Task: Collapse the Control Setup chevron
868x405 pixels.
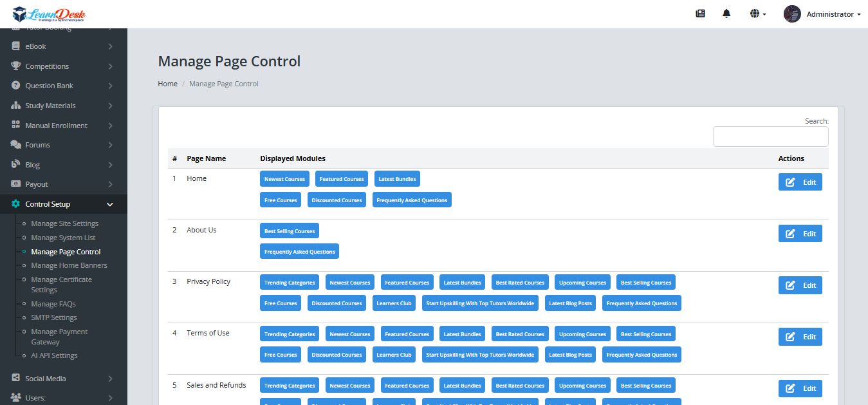Action: point(110,204)
